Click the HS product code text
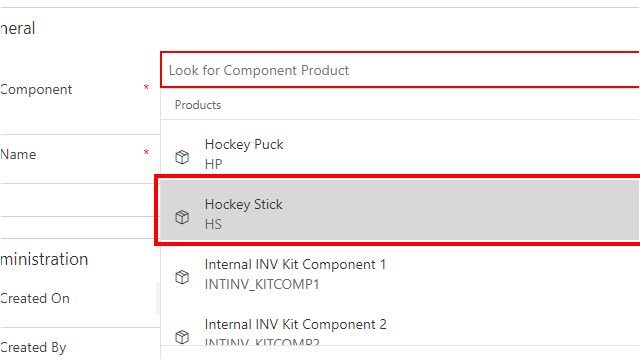 tap(213, 224)
